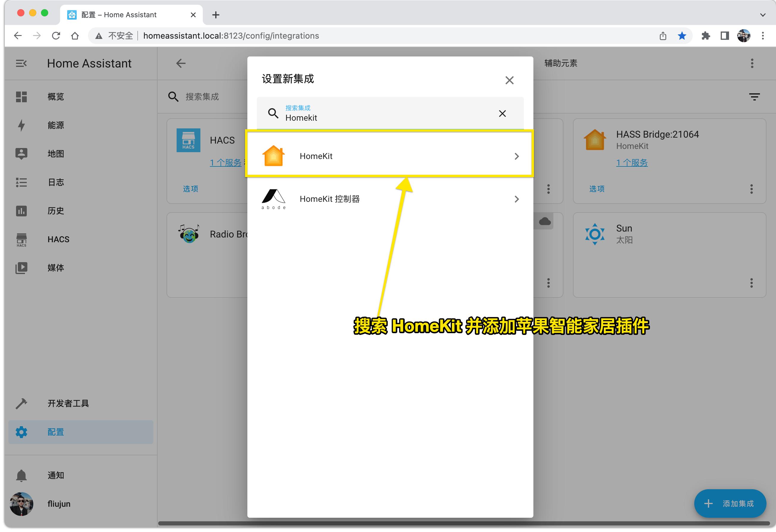This screenshot has height=532, width=776.
Task: Open 通知 notifications panel
Action: (55, 475)
